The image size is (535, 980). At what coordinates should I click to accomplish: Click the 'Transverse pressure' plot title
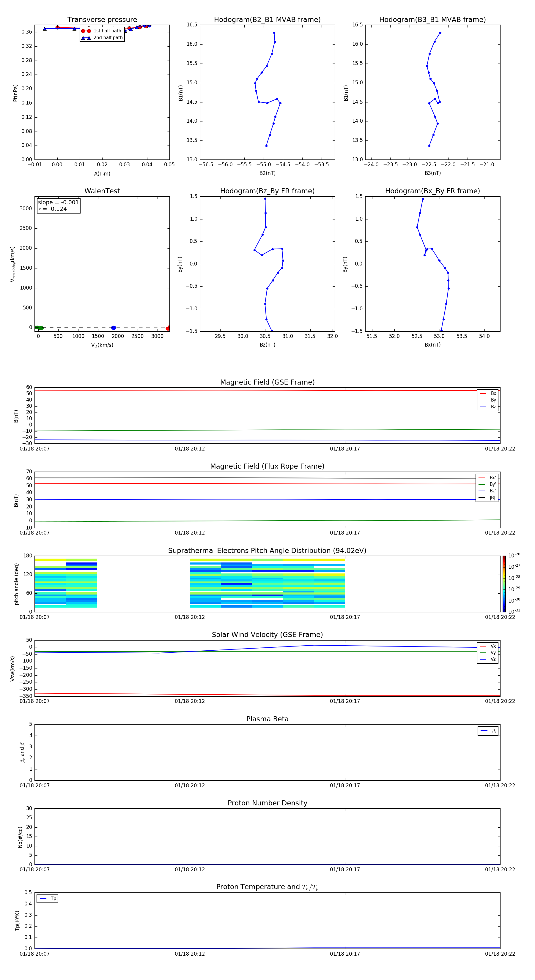102,20
